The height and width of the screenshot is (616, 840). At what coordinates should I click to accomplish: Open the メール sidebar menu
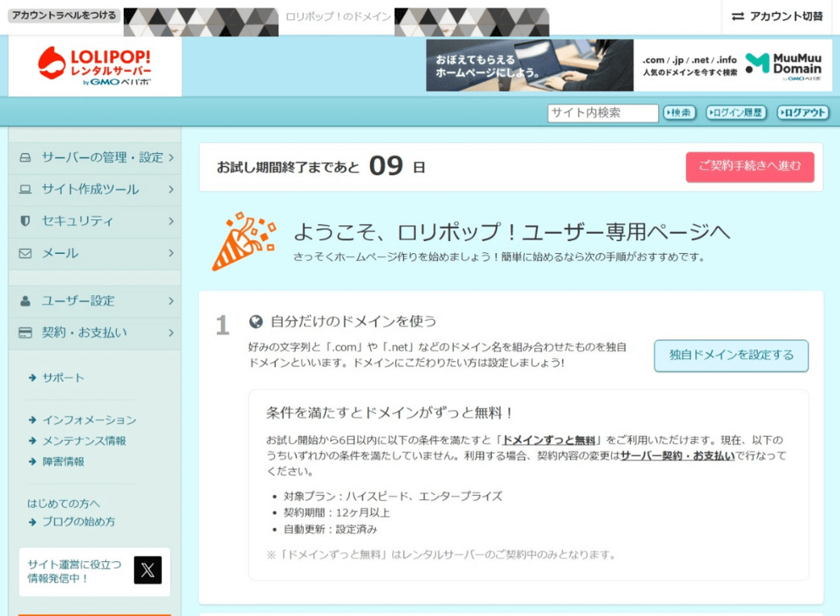[x=60, y=253]
